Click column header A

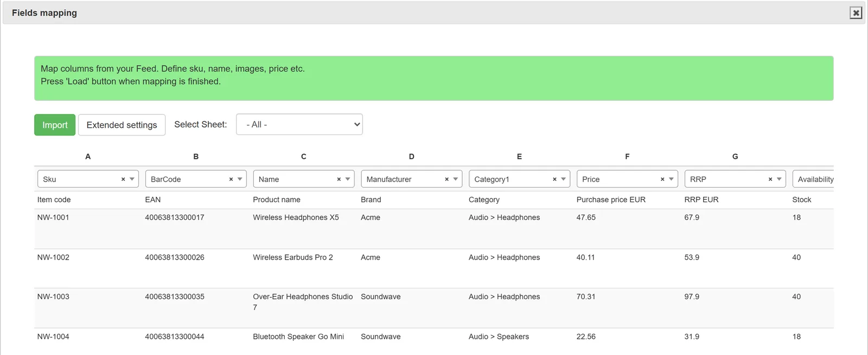(88, 157)
